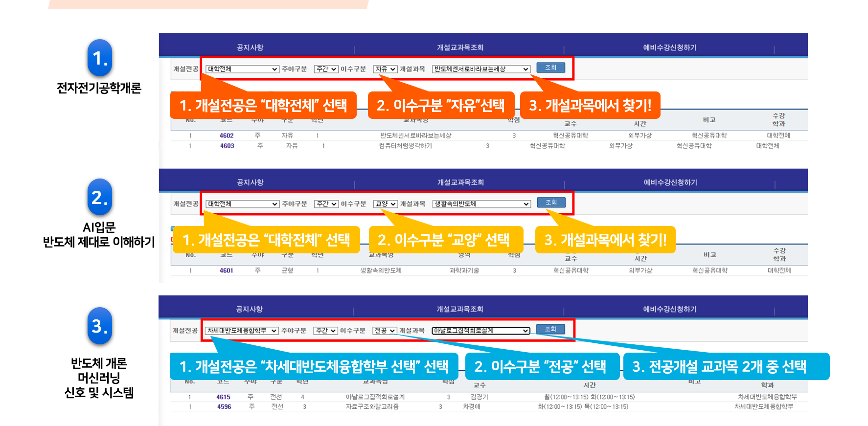Image resolution: width=868 pixels, height=426 pixels.
Task: Click the blue step number 3 badge
Action: coord(100,326)
